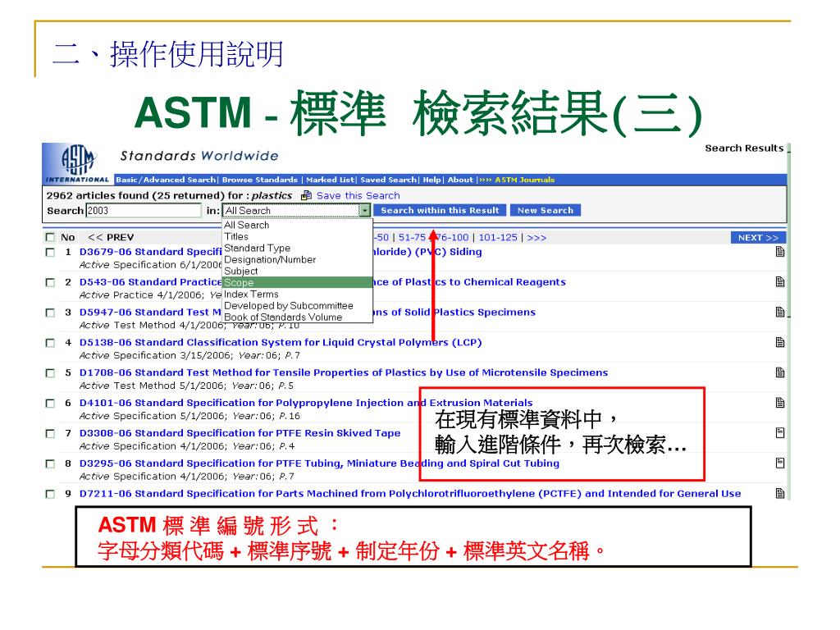
Task: Collapse the All Search dropdown arrow
Action: pos(365,211)
